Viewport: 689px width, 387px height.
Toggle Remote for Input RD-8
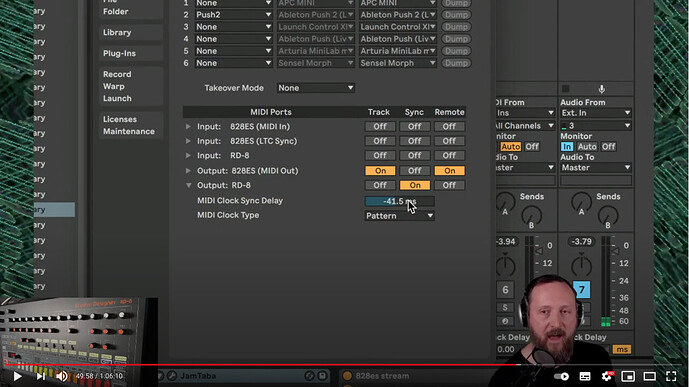point(449,156)
